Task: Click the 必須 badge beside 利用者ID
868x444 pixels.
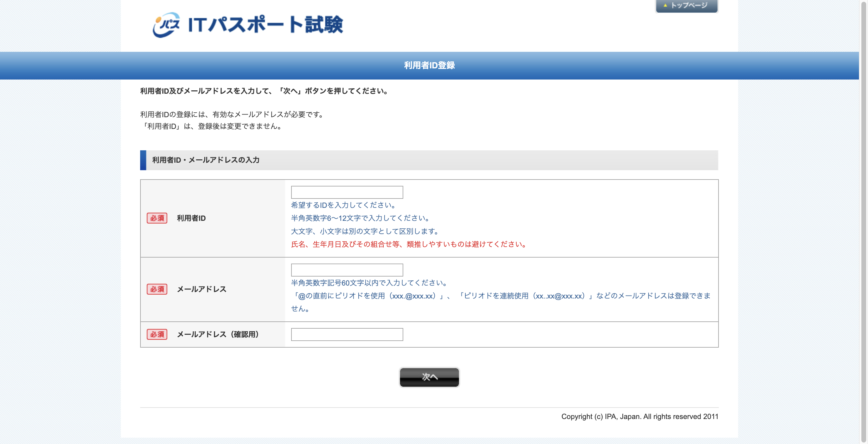Action: tap(157, 218)
